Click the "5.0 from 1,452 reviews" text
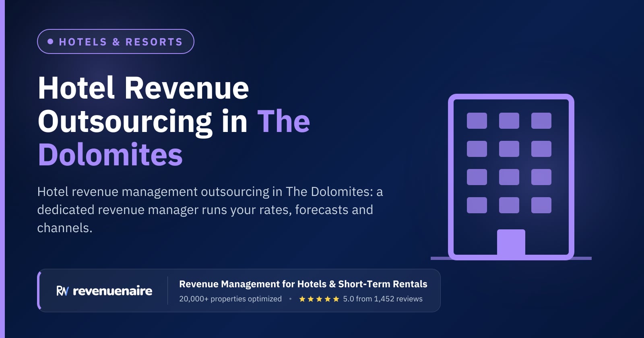The width and height of the screenshot is (644, 338). (383, 299)
